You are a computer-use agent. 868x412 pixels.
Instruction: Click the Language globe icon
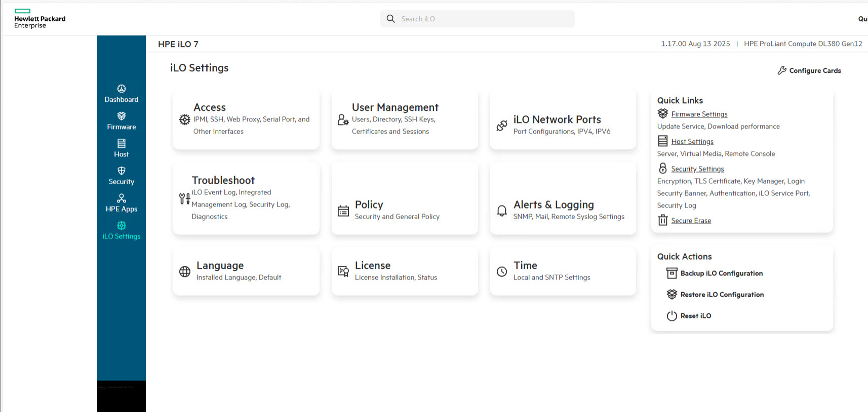pos(185,272)
